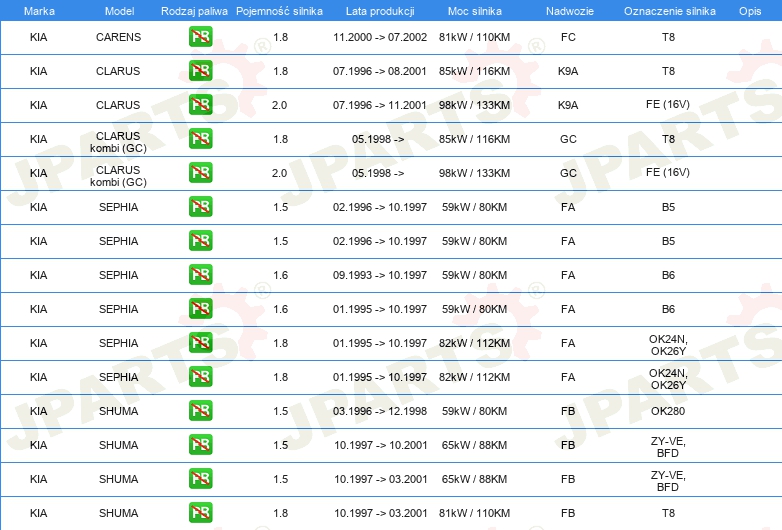This screenshot has height=530, width=782.
Task: Click fuel icon in SEPHIA 1.6 01.1995 row
Action: coord(200,309)
